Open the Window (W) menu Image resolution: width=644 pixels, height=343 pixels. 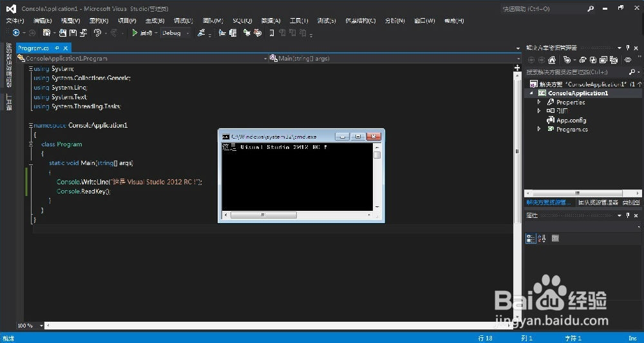pos(424,21)
